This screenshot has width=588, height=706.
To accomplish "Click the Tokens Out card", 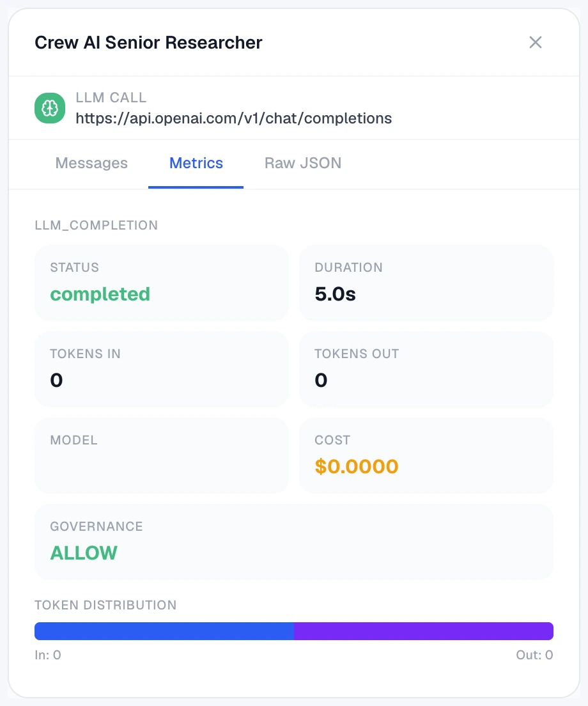I will pyautogui.click(x=426, y=369).
